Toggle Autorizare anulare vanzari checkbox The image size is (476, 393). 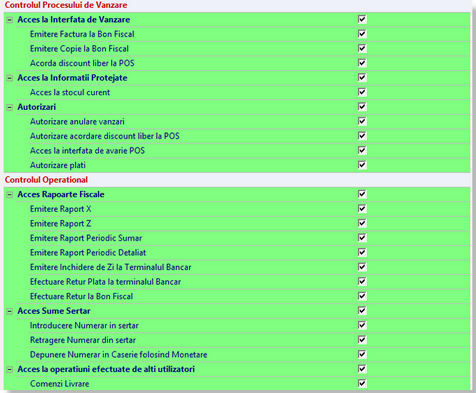(x=362, y=121)
